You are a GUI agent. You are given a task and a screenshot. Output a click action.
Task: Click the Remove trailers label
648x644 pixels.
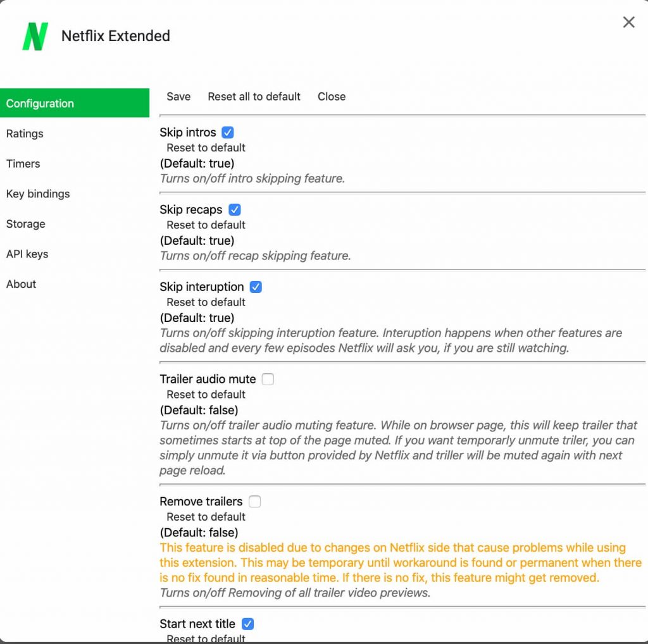[x=201, y=502]
